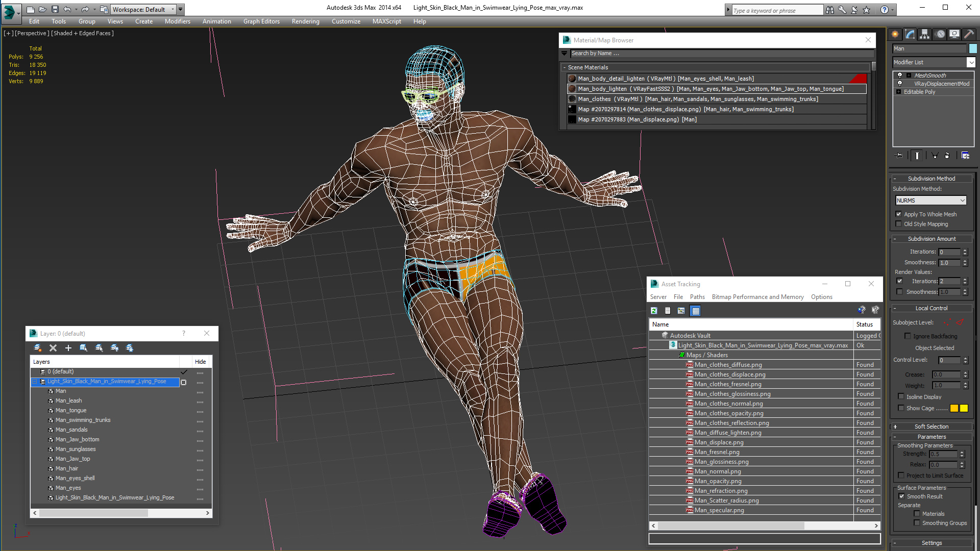
Task: Open the Rendering menu
Action: [x=305, y=21]
